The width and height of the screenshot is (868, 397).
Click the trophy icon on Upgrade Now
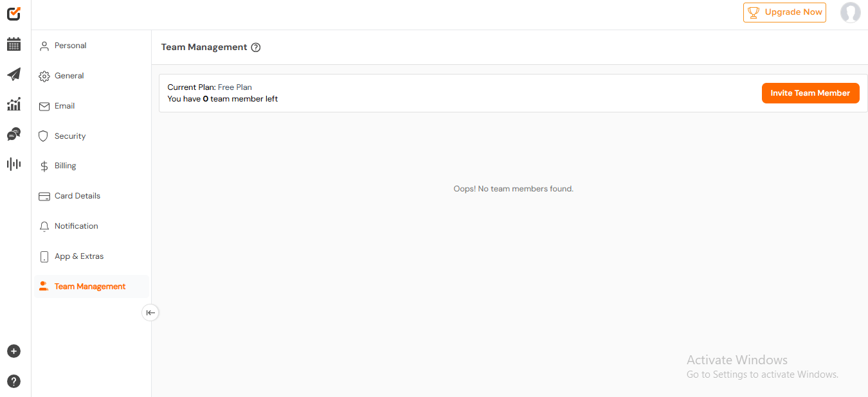754,12
